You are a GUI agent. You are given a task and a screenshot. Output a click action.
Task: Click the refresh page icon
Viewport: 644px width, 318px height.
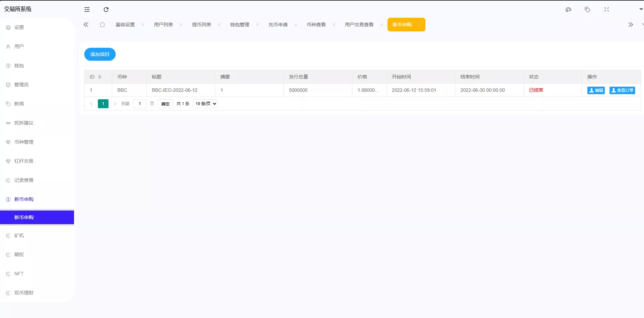(106, 10)
